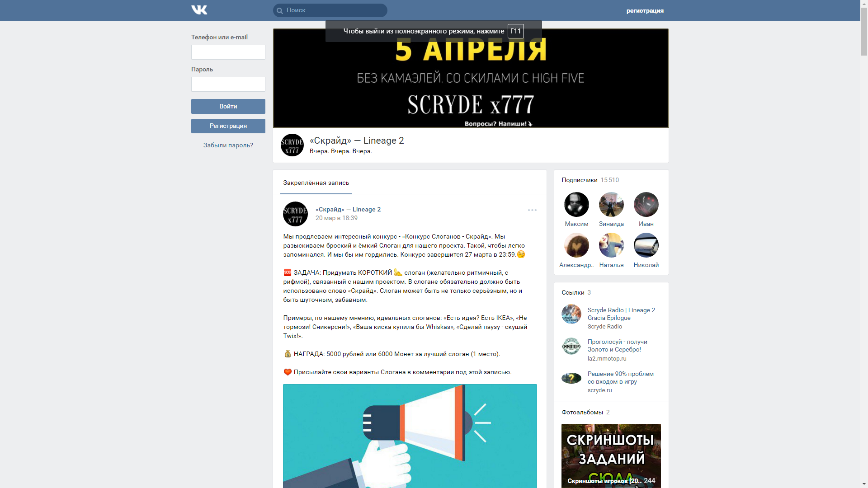Open subscriber Максим's avatar
The image size is (868, 488).
(x=576, y=204)
